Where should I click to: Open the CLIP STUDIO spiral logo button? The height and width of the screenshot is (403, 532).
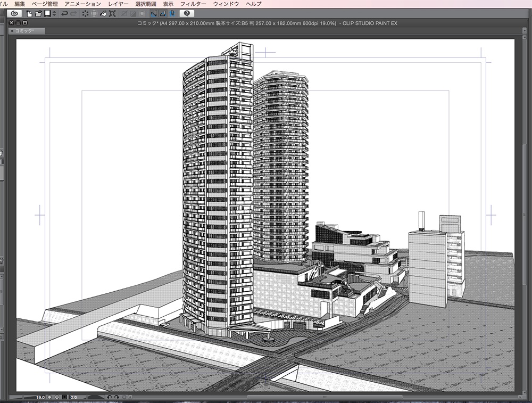tap(15, 13)
